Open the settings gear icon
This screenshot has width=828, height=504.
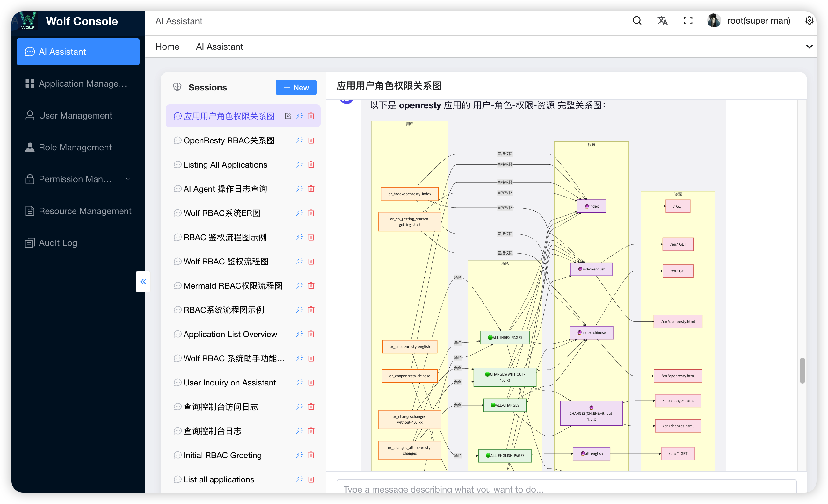[809, 21]
